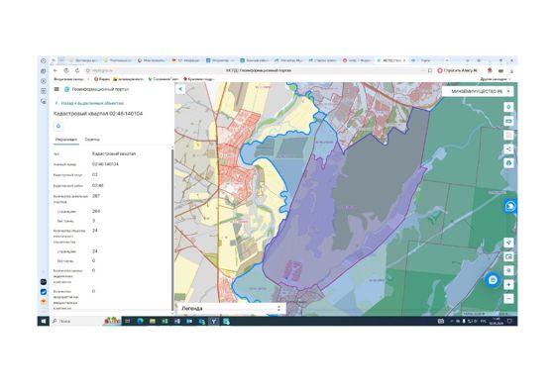The height and width of the screenshot is (392, 555).
Task: Click the map tool button above zoom in
Action: 508,271
